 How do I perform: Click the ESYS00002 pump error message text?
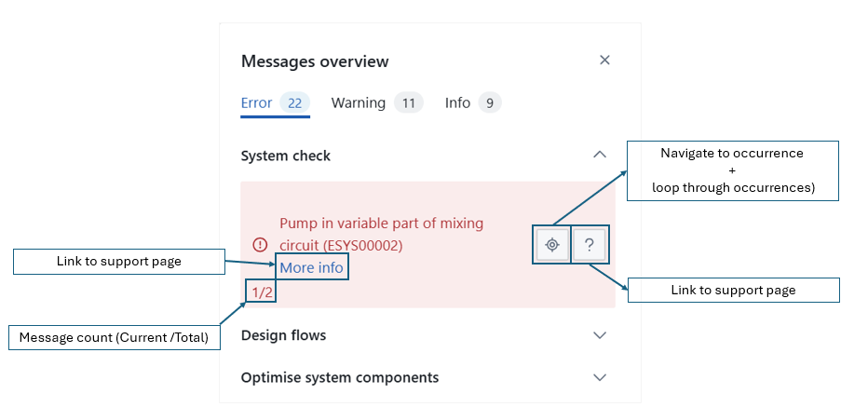click(x=381, y=235)
